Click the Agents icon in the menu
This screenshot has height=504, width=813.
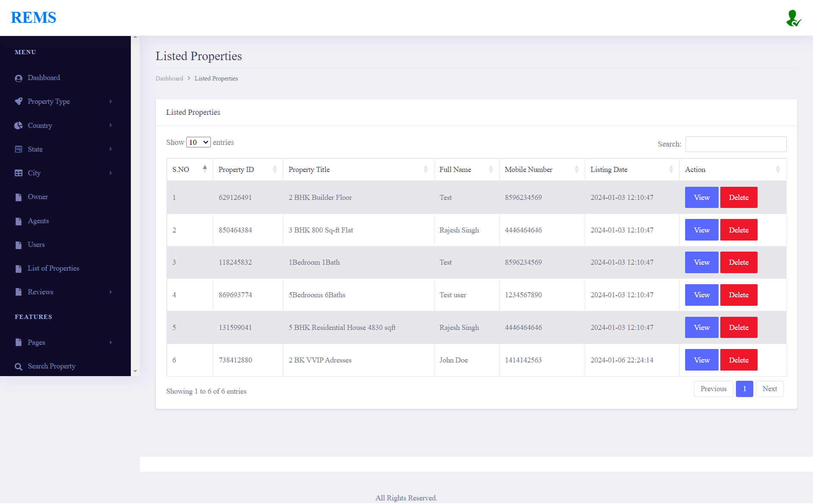(18, 221)
